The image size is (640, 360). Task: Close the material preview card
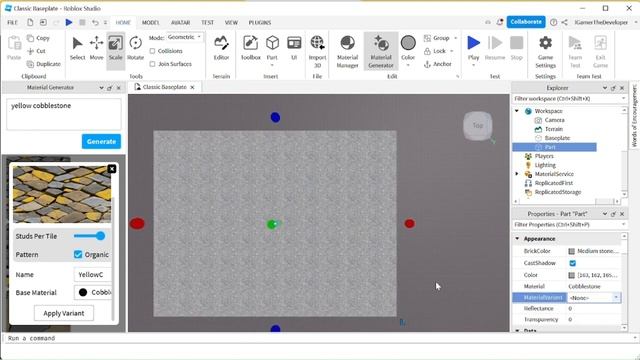coord(112,169)
